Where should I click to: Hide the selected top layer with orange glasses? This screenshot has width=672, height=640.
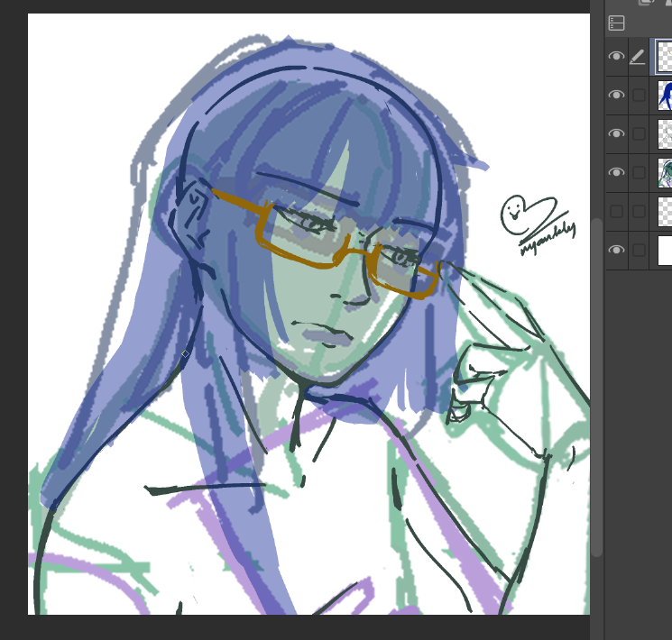(x=616, y=56)
